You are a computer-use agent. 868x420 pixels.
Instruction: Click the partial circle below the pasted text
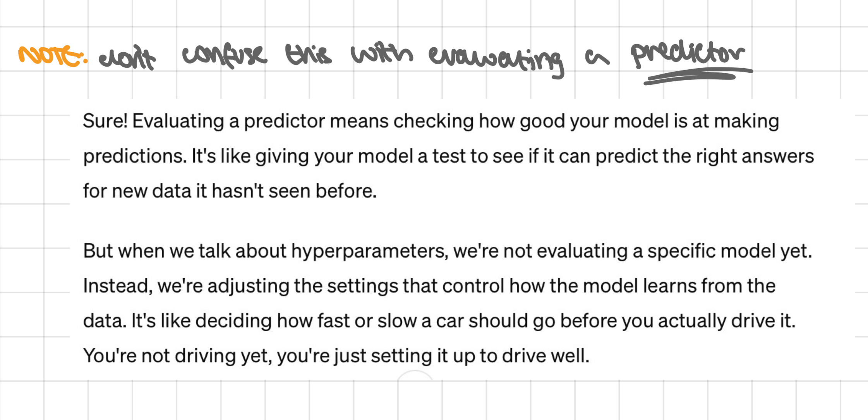pyautogui.click(x=415, y=375)
